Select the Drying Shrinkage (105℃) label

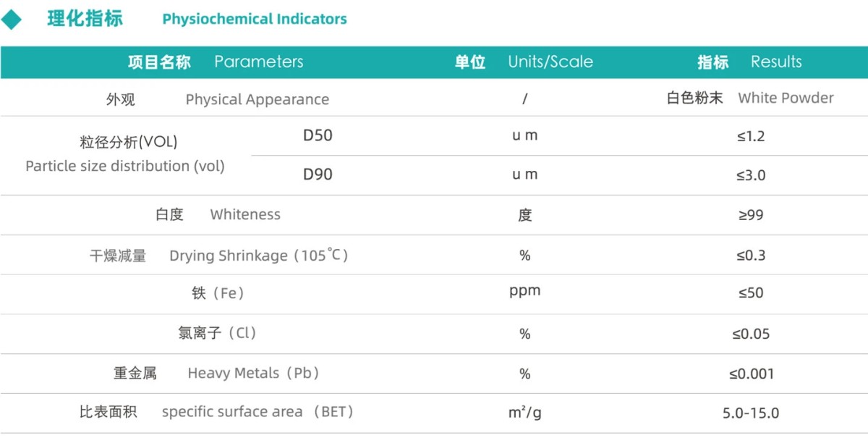[258, 255]
